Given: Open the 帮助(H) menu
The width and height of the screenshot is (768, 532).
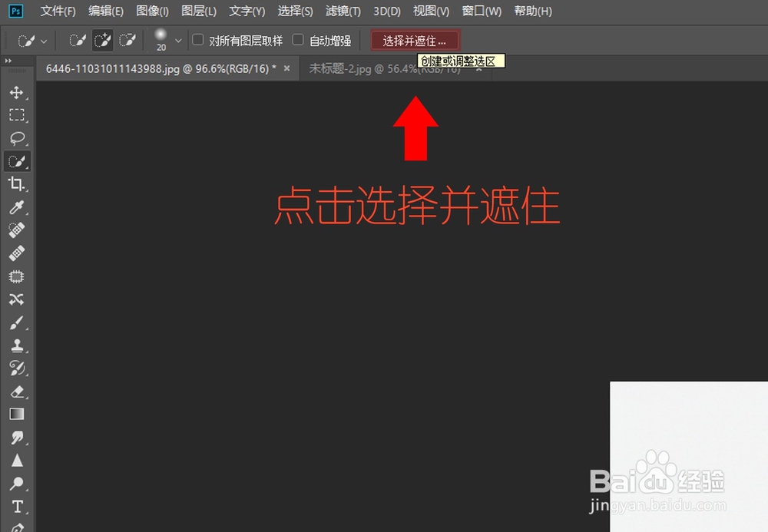Looking at the screenshot, I should [x=533, y=11].
